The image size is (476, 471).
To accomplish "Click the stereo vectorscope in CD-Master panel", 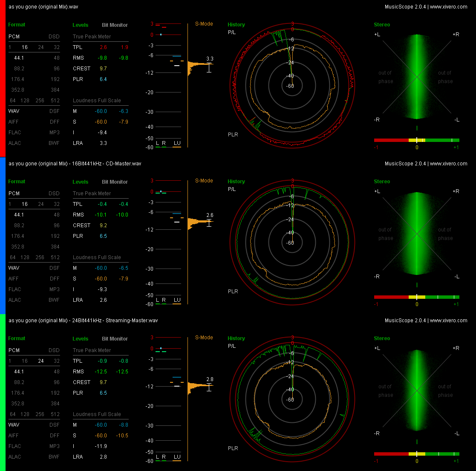I will 417,234.
